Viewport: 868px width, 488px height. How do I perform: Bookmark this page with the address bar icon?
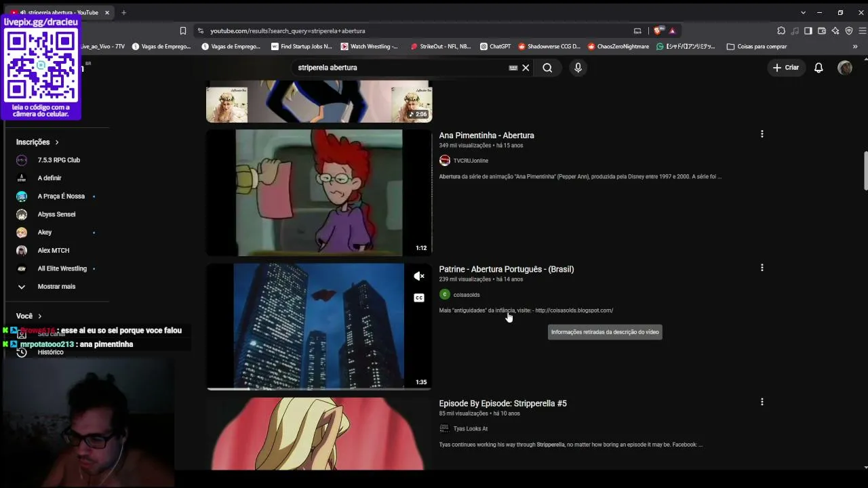(x=183, y=30)
